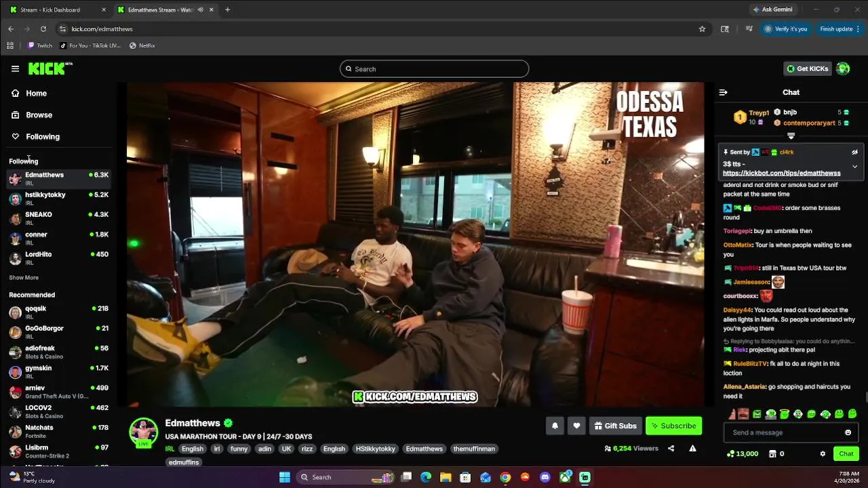Collapse the chat panel arrow icon
868x488 pixels.
[723, 92]
